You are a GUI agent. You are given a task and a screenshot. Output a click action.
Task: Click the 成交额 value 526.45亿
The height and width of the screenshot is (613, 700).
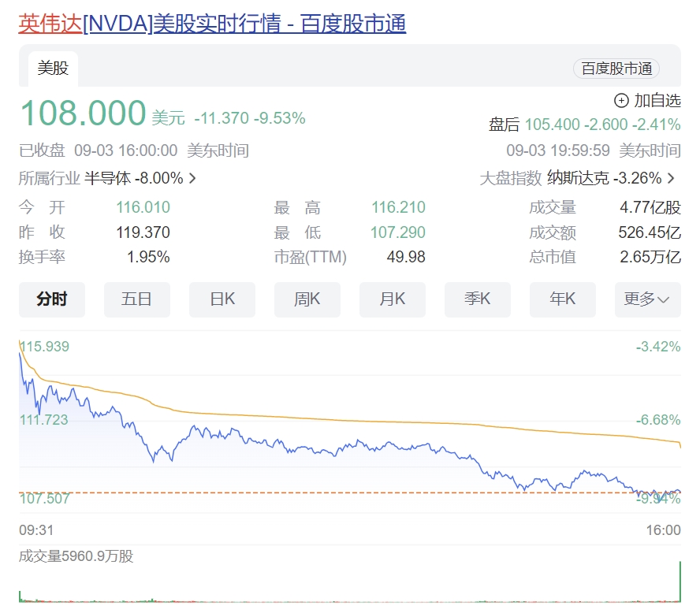click(650, 232)
